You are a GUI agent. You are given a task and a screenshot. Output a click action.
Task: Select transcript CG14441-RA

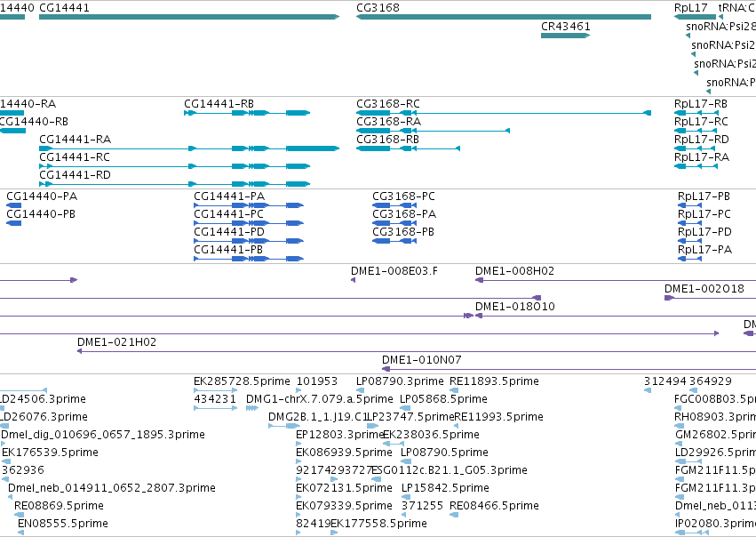tap(189, 148)
